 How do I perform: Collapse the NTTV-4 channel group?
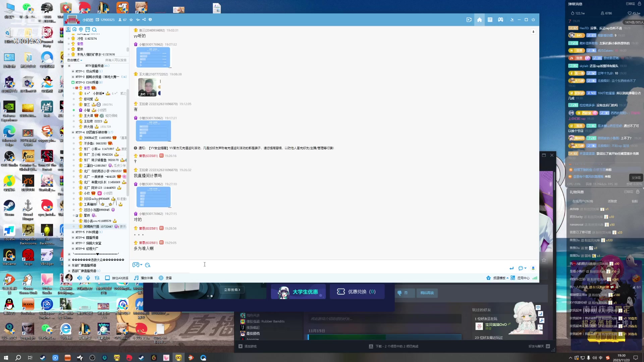coord(73,132)
